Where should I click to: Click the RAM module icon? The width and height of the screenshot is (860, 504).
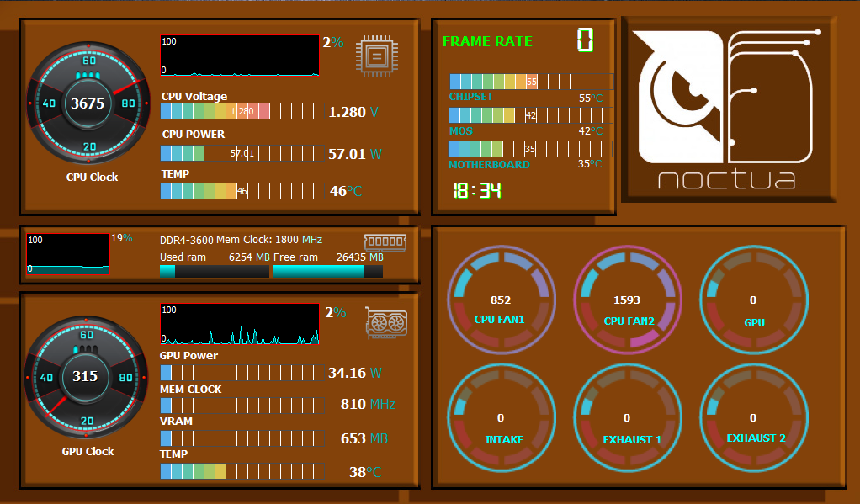[385, 242]
